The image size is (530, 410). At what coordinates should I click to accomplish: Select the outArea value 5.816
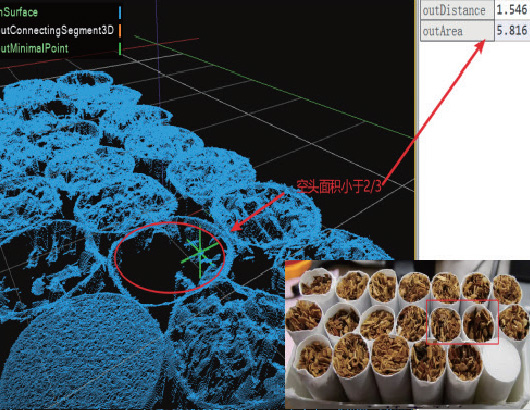point(511,30)
